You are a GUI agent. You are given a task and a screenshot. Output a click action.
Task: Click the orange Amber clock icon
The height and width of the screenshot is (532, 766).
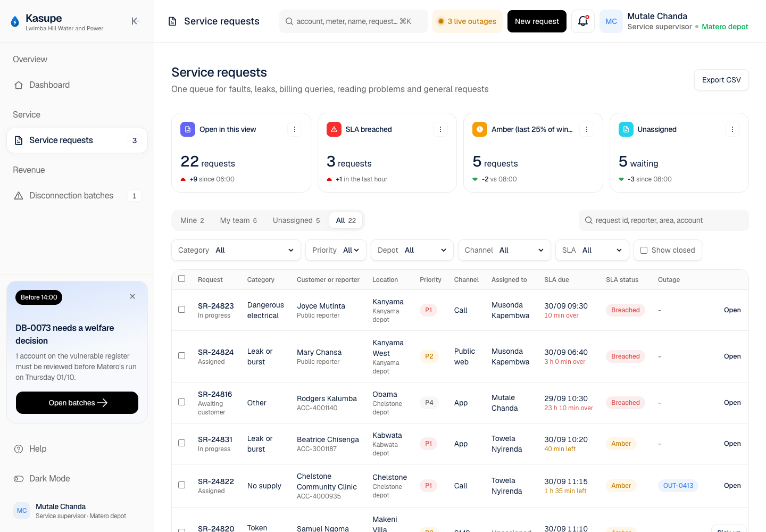coord(480,129)
